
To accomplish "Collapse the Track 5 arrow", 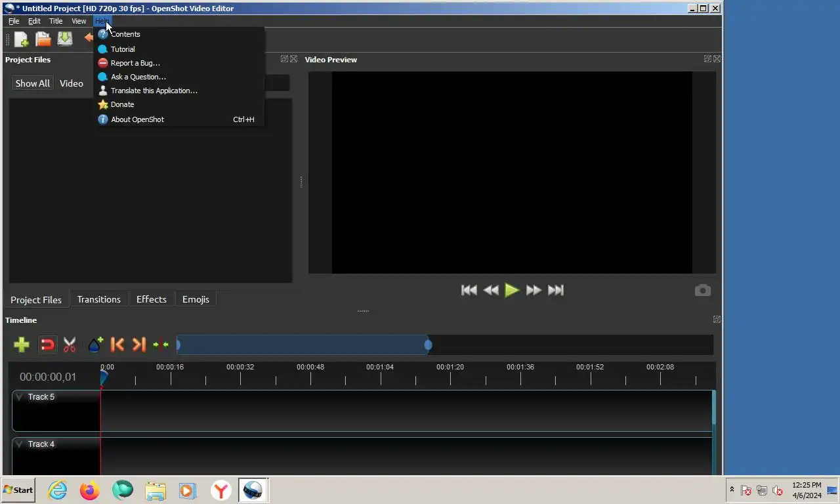I will coord(19,397).
